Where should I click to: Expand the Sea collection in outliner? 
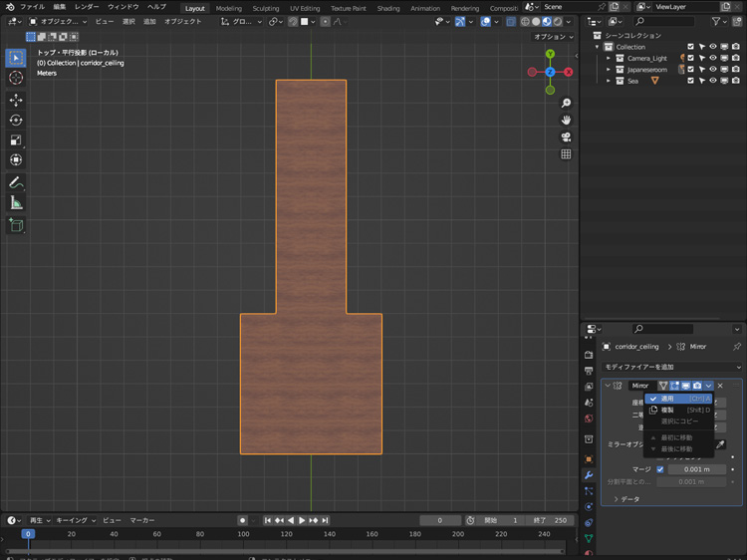tap(609, 81)
